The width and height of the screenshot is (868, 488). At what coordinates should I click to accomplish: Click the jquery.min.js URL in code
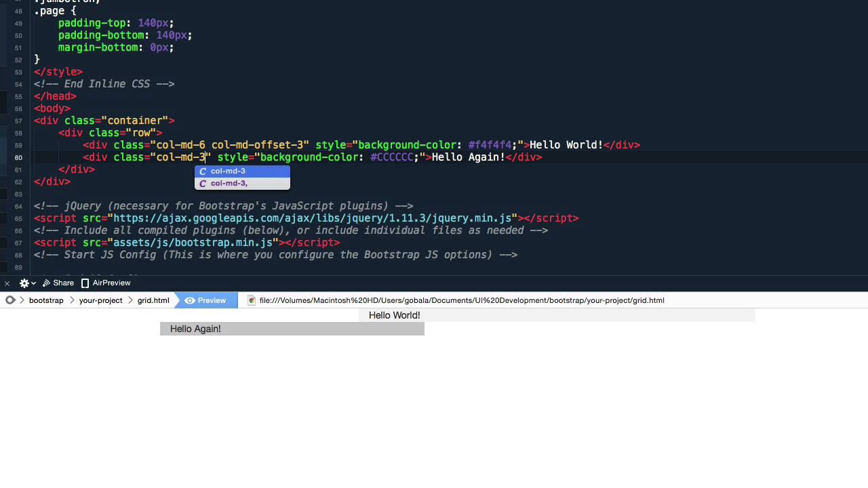click(313, 218)
